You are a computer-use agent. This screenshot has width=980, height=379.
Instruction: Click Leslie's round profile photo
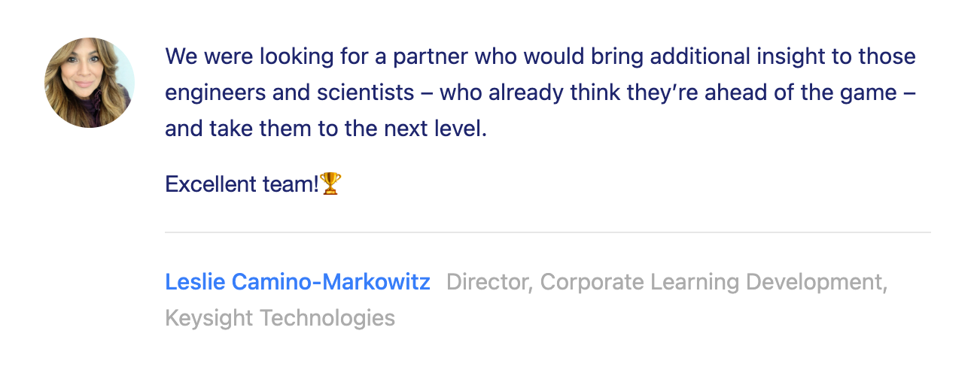(x=90, y=83)
